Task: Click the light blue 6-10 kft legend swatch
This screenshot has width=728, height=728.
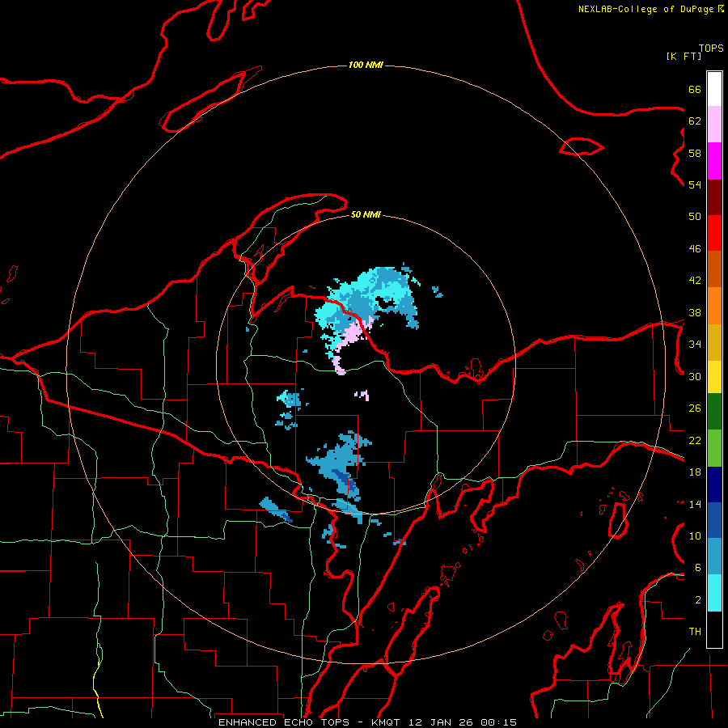Action: click(x=714, y=557)
